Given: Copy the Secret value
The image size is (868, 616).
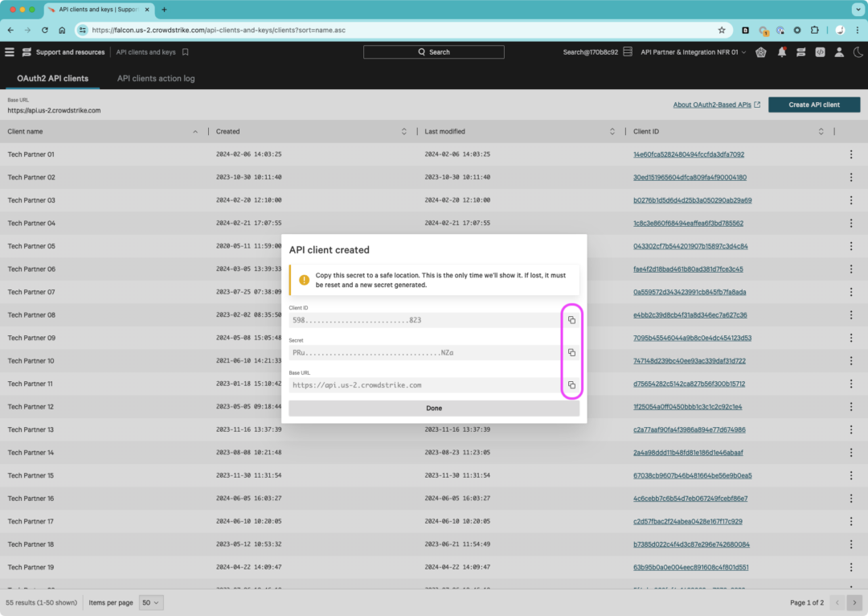Looking at the screenshot, I should (x=571, y=353).
